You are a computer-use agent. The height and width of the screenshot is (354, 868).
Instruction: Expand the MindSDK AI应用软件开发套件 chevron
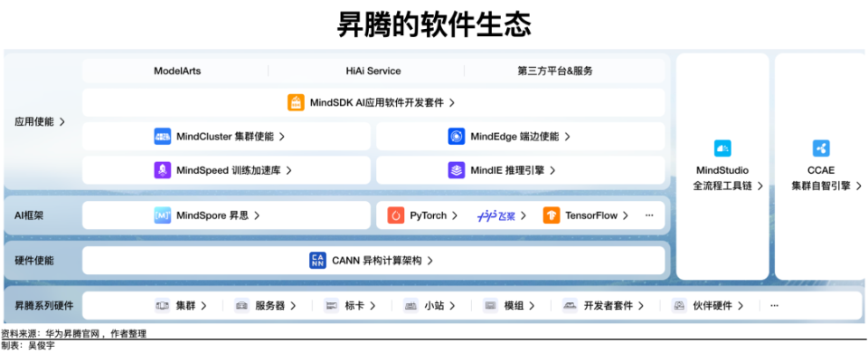click(x=452, y=103)
